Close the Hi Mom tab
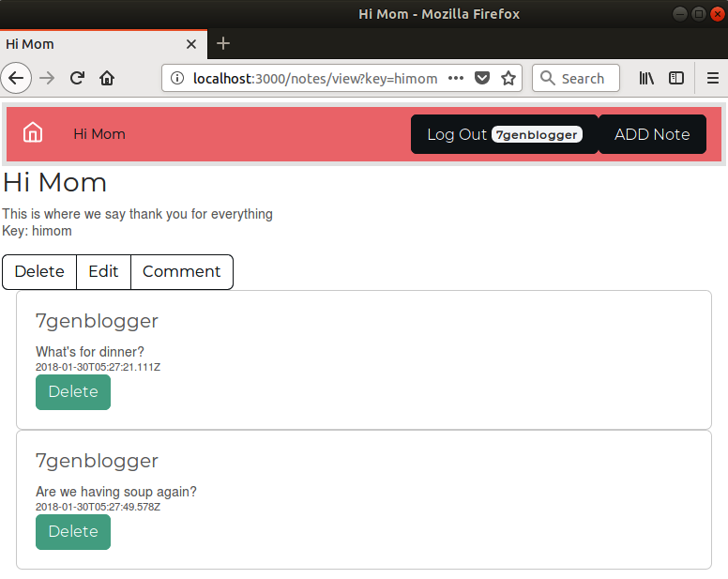This screenshot has height=579, width=728. pyautogui.click(x=191, y=44)
